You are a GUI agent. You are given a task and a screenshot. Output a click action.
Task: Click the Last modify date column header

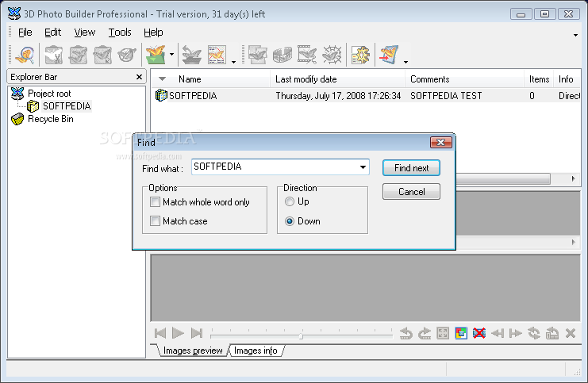tap(337, 79)
